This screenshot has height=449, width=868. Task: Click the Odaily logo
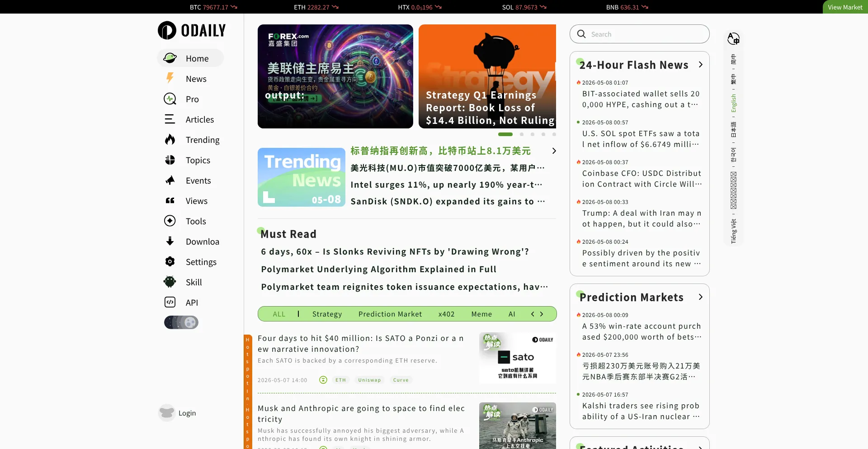(192, 30)
